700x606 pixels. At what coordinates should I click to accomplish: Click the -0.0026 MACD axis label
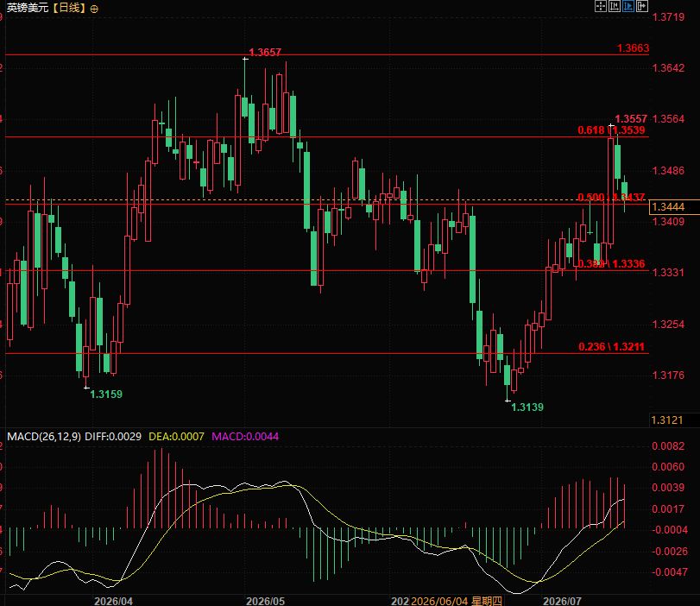670,551
